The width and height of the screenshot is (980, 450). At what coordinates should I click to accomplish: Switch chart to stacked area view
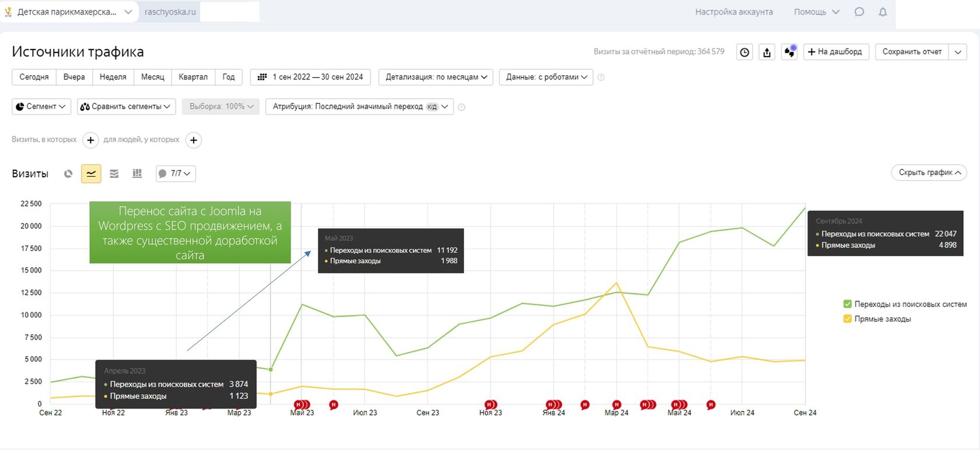pos(114,173)
